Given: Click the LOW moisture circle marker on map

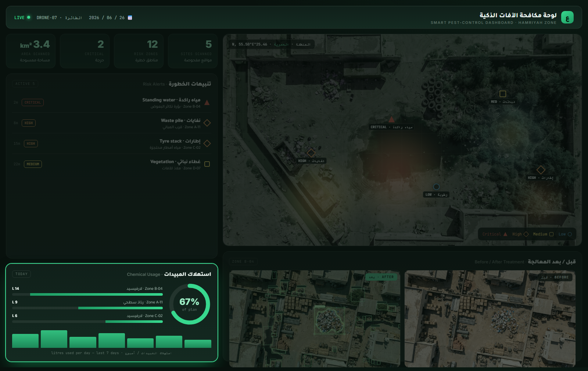Looking at the screenshot, I should coord(436,187).
